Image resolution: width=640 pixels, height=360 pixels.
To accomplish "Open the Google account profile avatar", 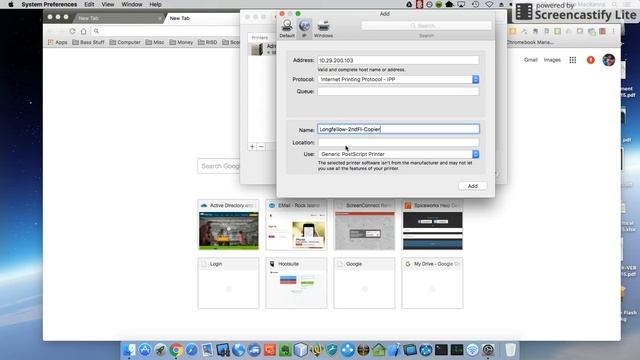I will 608,60.
